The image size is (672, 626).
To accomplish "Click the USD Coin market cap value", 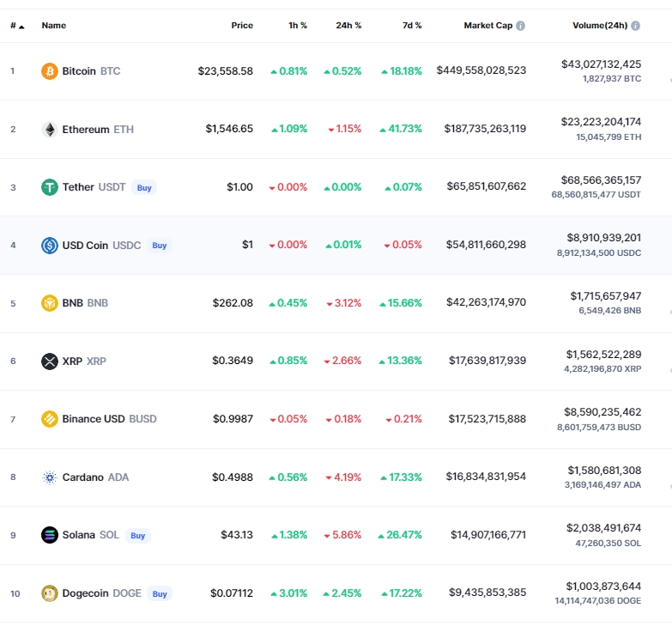I will point(486,245).
